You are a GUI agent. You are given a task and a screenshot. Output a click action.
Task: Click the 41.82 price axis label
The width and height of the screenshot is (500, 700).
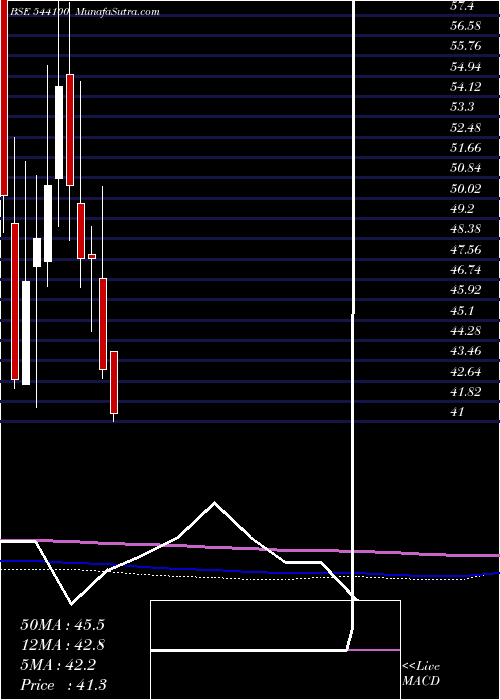click(x=466, y=392)
